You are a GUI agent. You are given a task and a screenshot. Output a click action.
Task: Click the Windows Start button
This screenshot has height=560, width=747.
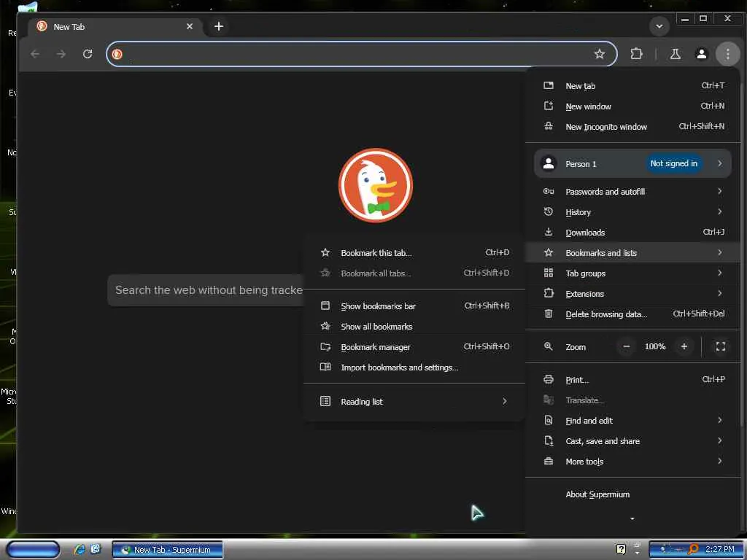coord(33,550)
